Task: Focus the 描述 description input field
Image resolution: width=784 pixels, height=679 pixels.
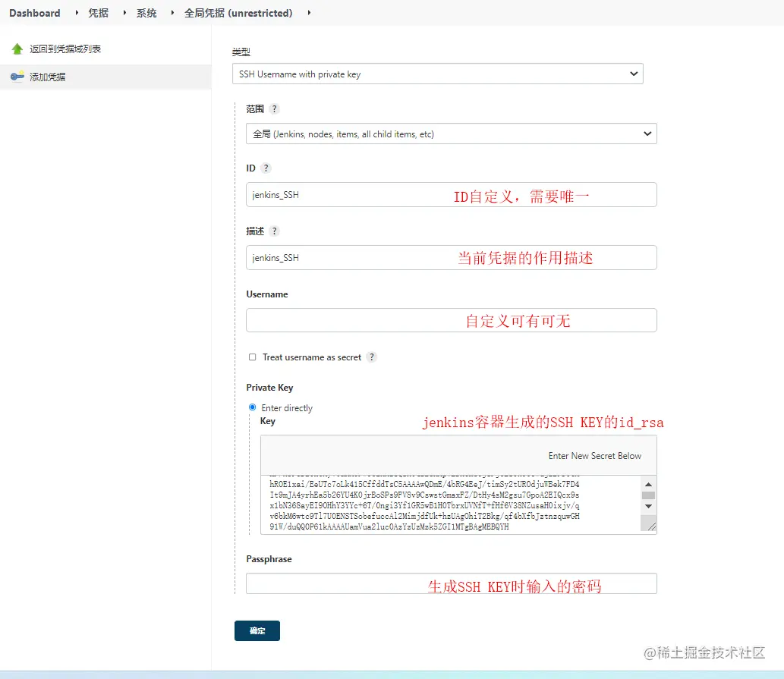Action: 451,258
